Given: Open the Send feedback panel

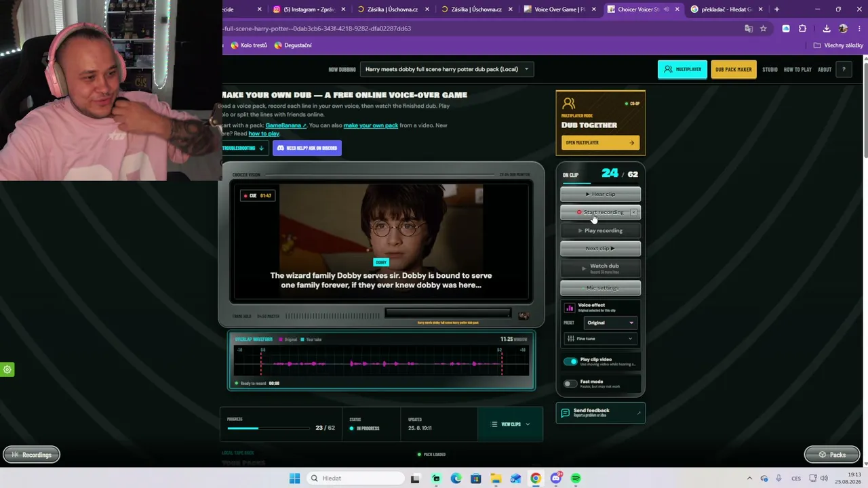Looking at the screenshot, I should click(x=600, y=412).
